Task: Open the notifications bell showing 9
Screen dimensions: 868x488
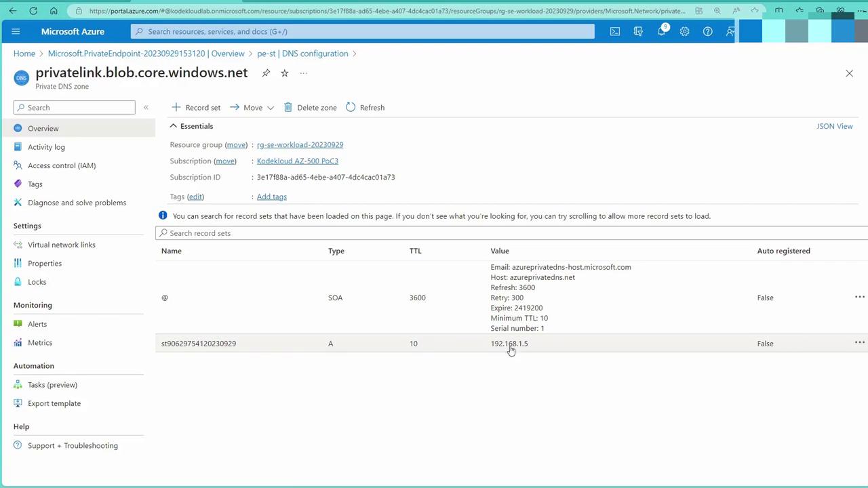Action: 662,30
